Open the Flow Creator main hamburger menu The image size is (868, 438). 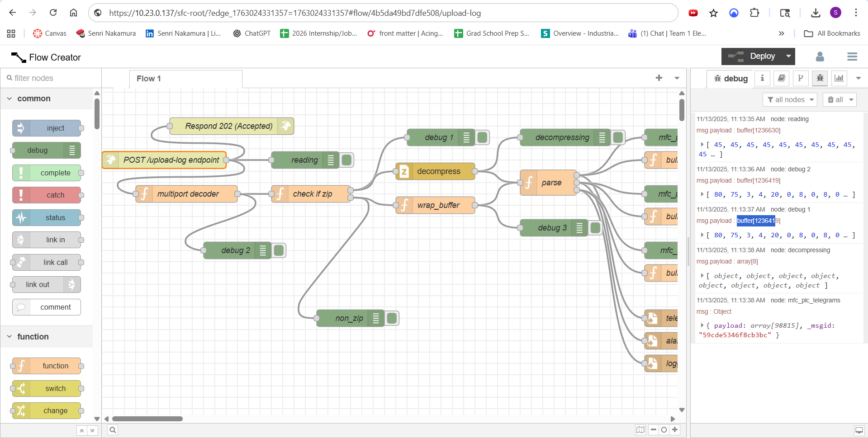pyautogui.click(x=852, y=57)
